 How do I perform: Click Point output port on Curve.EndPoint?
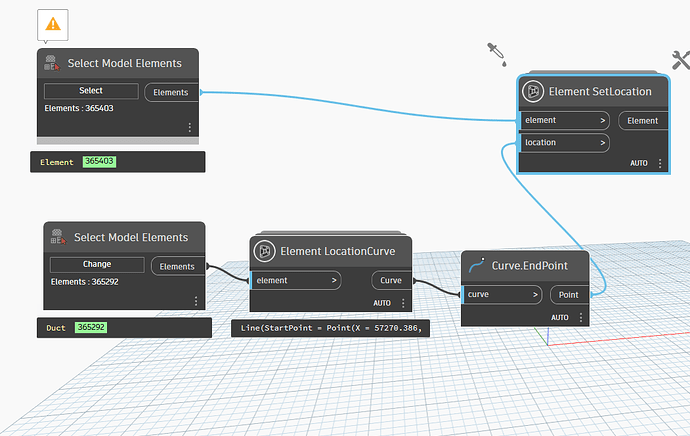[x=569, y=295]
